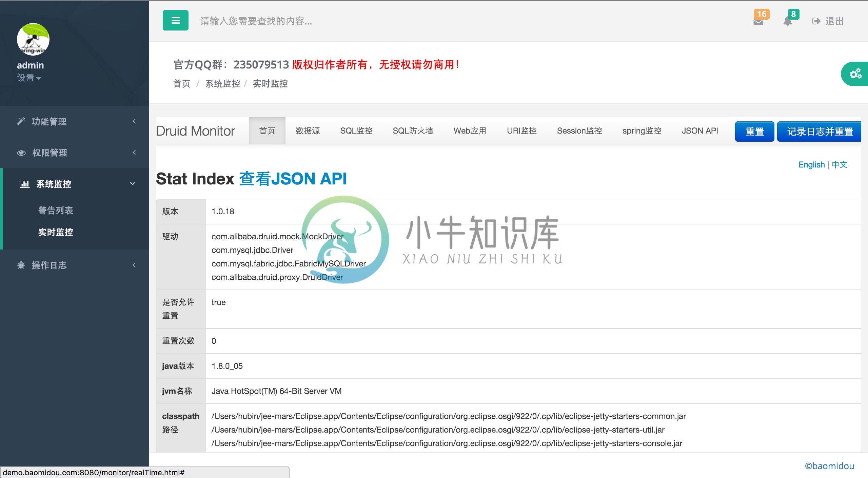Open the mail messages icon
This screenshot has width=868, height=478.
pos(758,22)
